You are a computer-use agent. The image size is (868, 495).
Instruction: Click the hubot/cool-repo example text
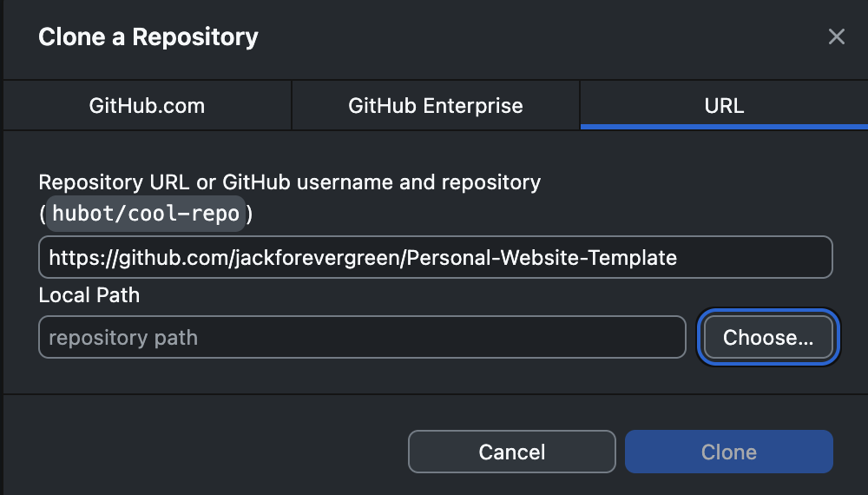[x=146, y=214]
